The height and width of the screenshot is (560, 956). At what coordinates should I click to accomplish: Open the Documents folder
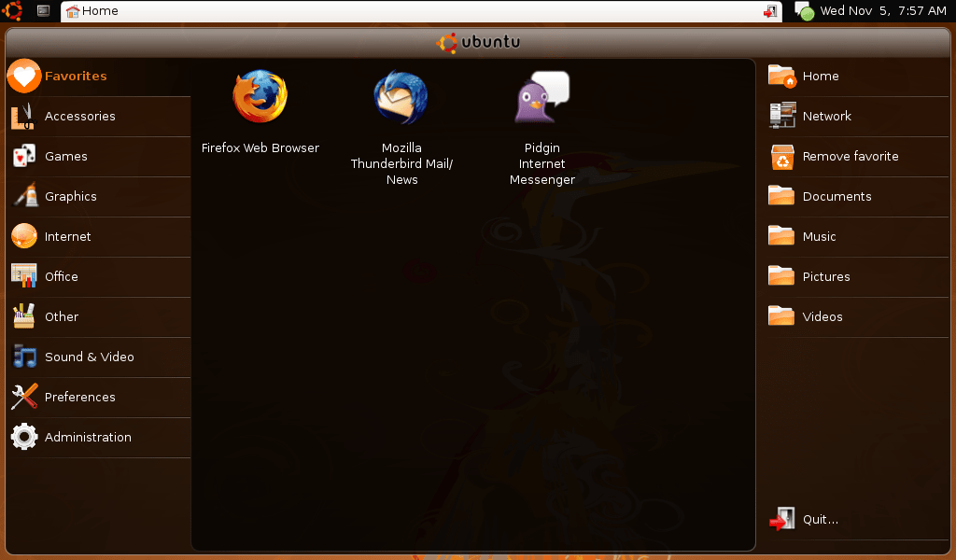tap(836, 196)
